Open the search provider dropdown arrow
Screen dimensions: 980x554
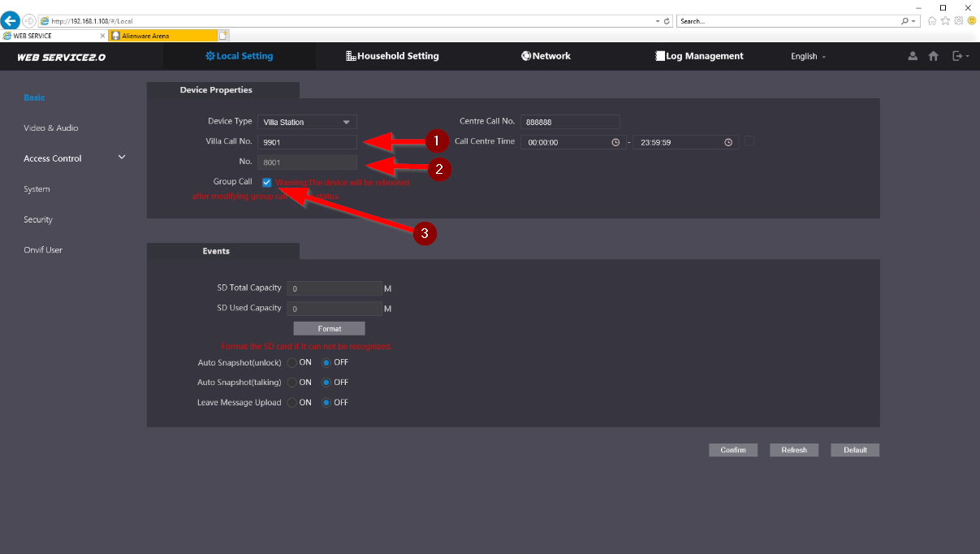915,21
